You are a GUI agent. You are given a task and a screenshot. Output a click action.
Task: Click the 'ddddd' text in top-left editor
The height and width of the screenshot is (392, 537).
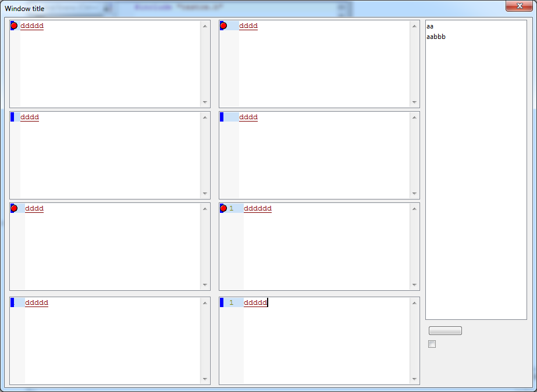coord(32,26)
